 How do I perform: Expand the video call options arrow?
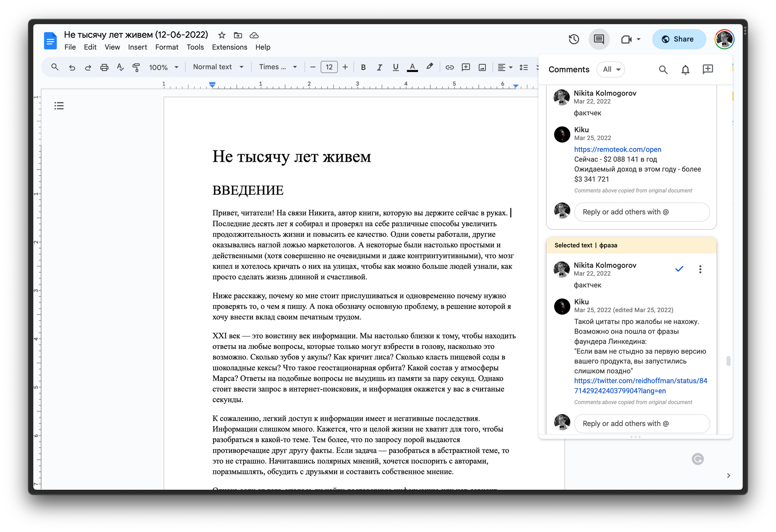(x=639, y=39)
